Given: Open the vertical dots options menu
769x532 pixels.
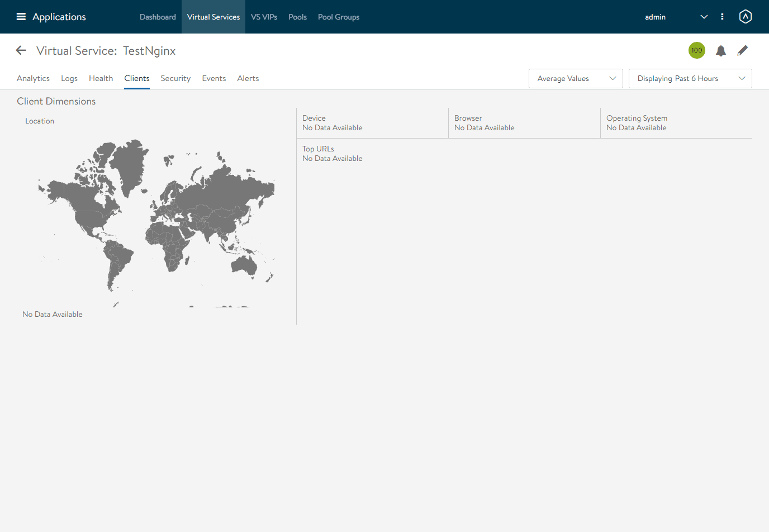Looking at the screenshot, I should 722,17.
